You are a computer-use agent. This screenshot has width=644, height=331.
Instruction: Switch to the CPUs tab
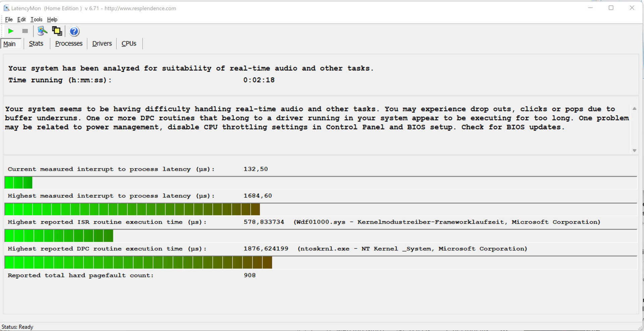129,44
